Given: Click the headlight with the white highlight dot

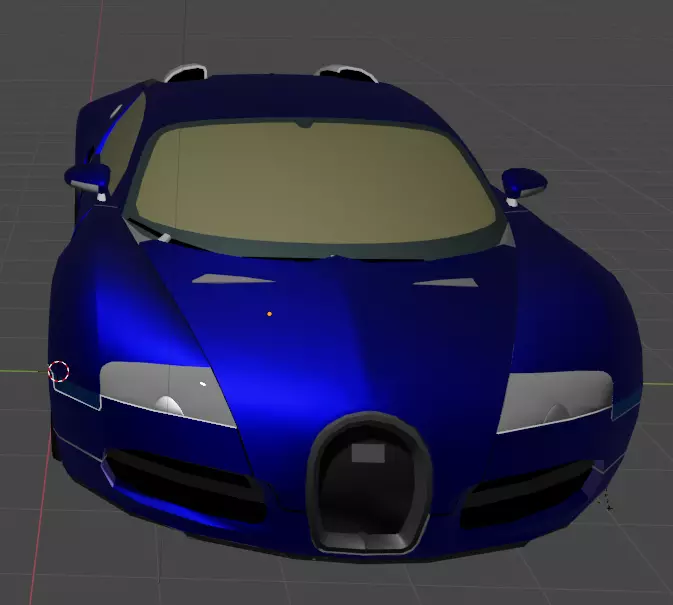Looking at the screenshot, I should [167, 394].
